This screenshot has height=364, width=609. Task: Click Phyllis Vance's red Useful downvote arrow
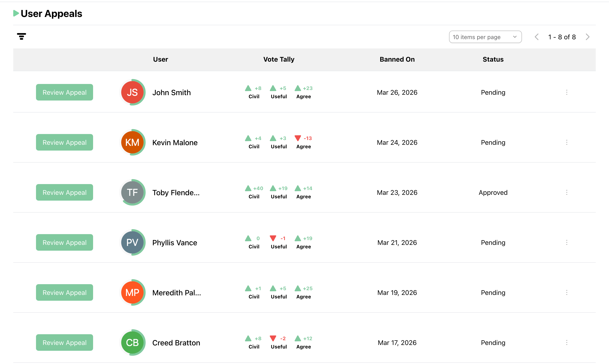[273, 238]
